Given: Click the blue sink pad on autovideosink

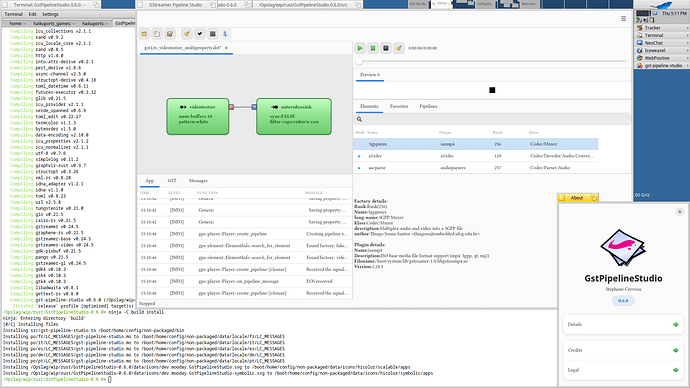Looking at the screenshot, I should tap(254, 107).
